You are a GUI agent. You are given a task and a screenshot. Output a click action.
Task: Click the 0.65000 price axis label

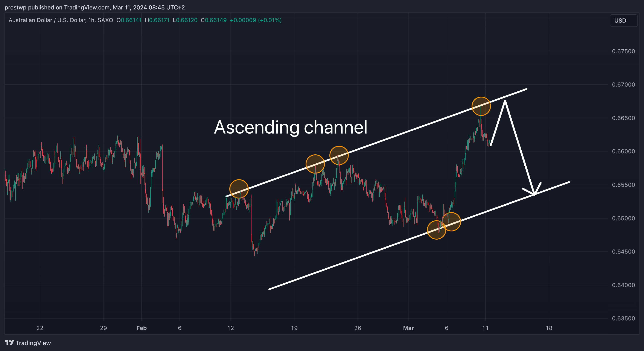623,218
